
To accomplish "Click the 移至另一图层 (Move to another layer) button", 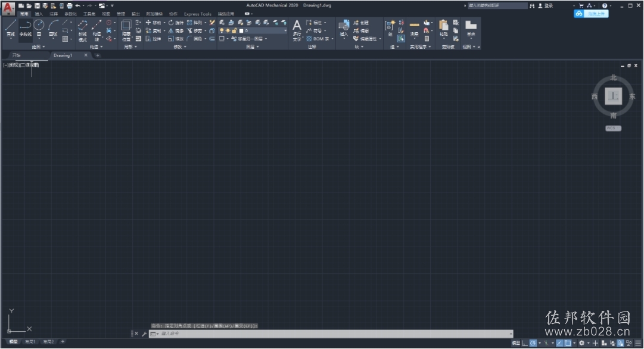I will [x=247, y=39].
